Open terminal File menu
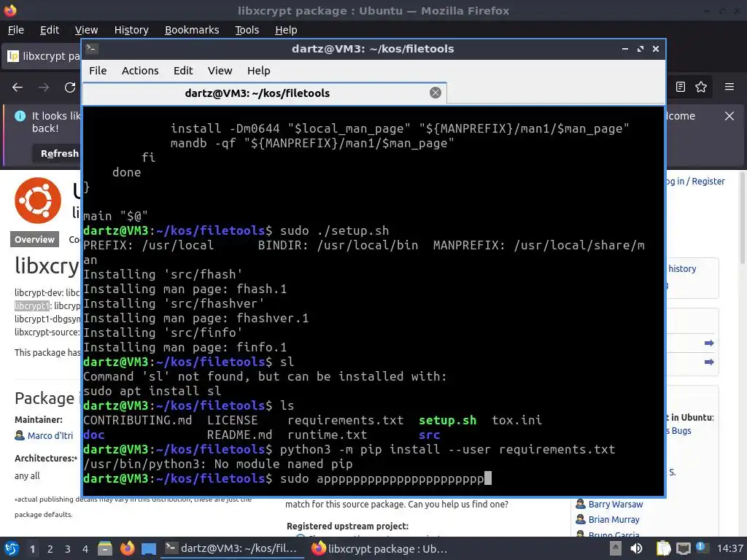Screen dimensions: 747x560 (98, 71)
